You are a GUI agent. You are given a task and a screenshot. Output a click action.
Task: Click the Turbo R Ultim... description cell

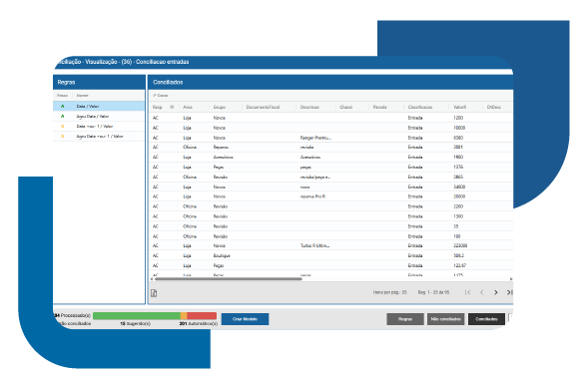315,246
